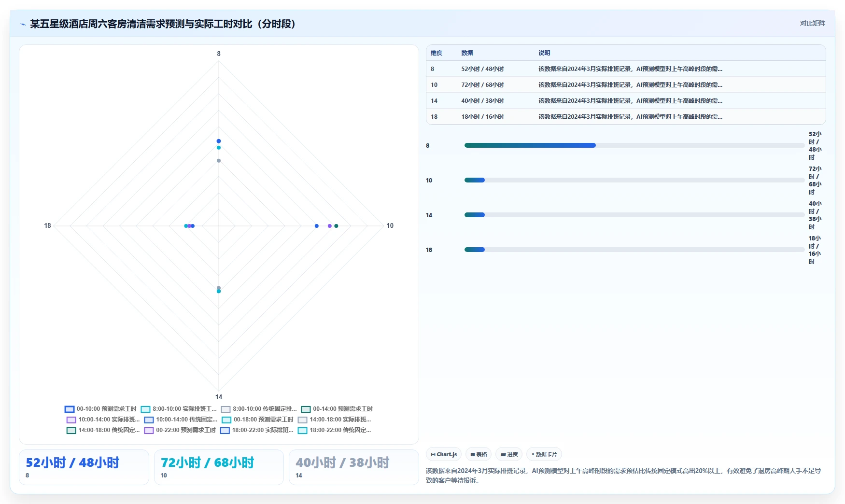The width and height of the screenshot is (845, 504).
Task: Open the 72小时 / 68小时 summary card
Action: (219, 467)
